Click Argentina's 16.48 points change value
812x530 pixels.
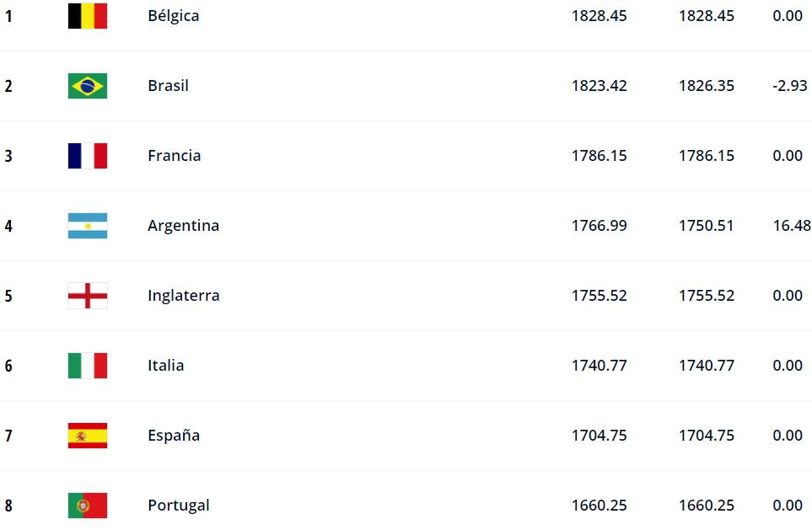click(x=791, y=226)
